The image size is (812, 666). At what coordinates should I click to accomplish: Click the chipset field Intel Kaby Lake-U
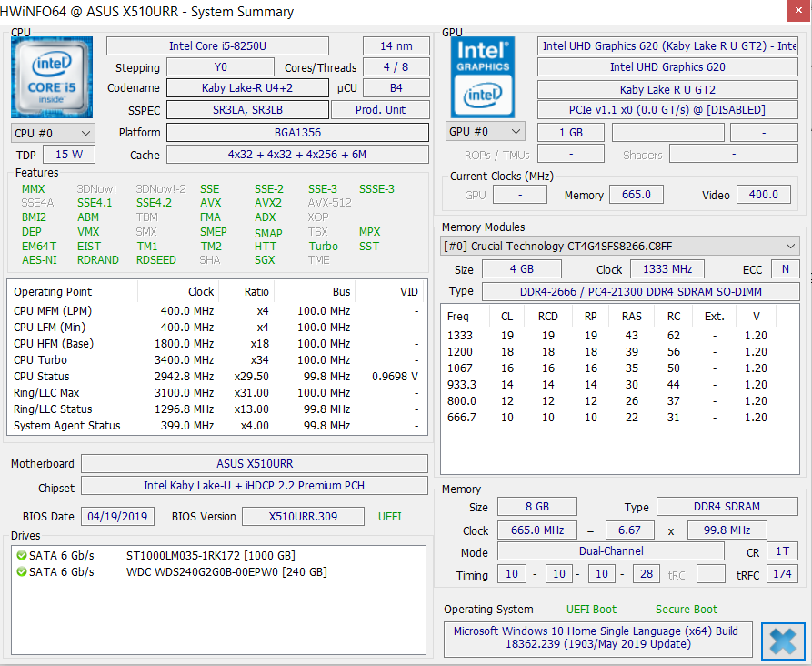point(255,486)
